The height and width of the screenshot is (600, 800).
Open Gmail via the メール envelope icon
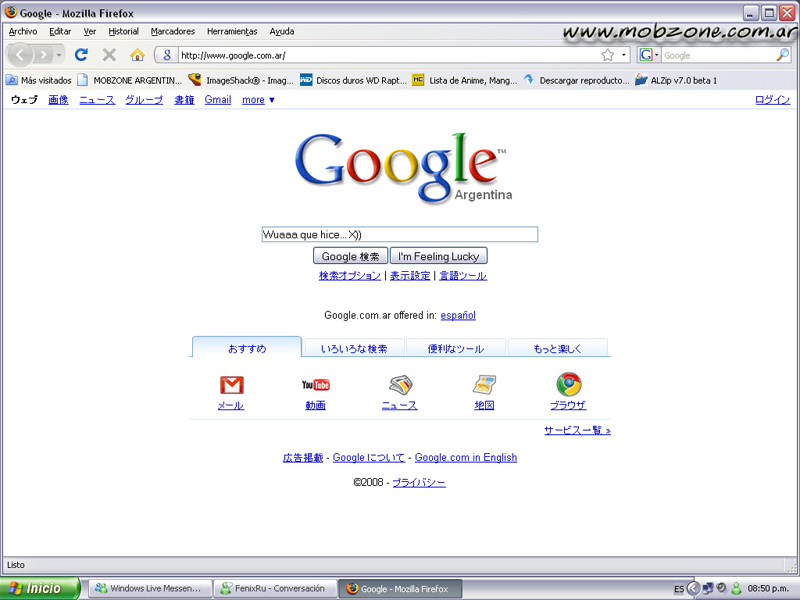click(x=231, y=385)
